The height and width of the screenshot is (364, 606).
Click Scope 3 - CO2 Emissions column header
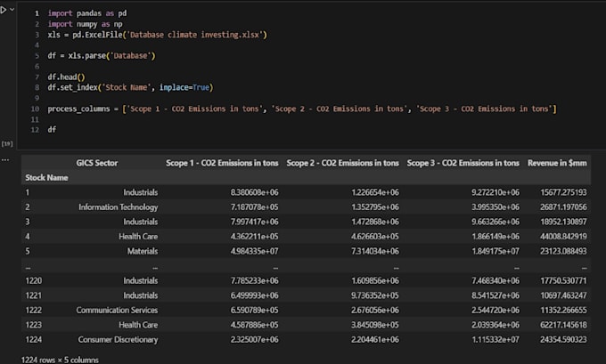point(463,163)
